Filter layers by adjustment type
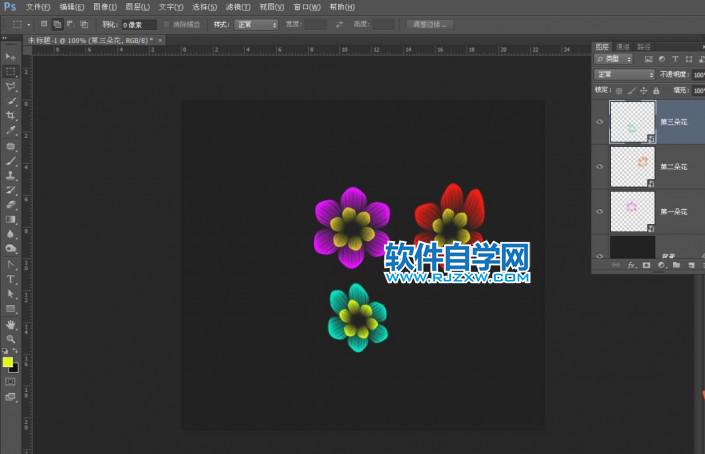This screenshot has width=705, height=454. [x=662, y=59]
